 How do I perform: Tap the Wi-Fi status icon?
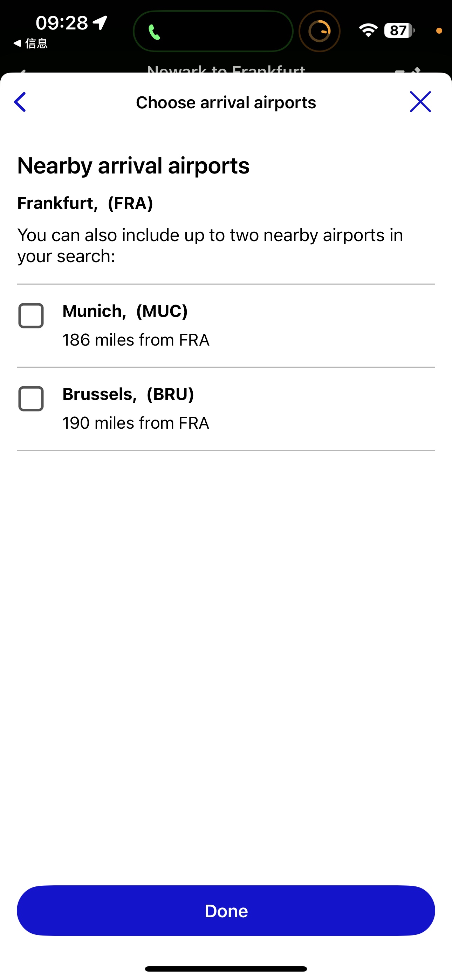(368, 30)
